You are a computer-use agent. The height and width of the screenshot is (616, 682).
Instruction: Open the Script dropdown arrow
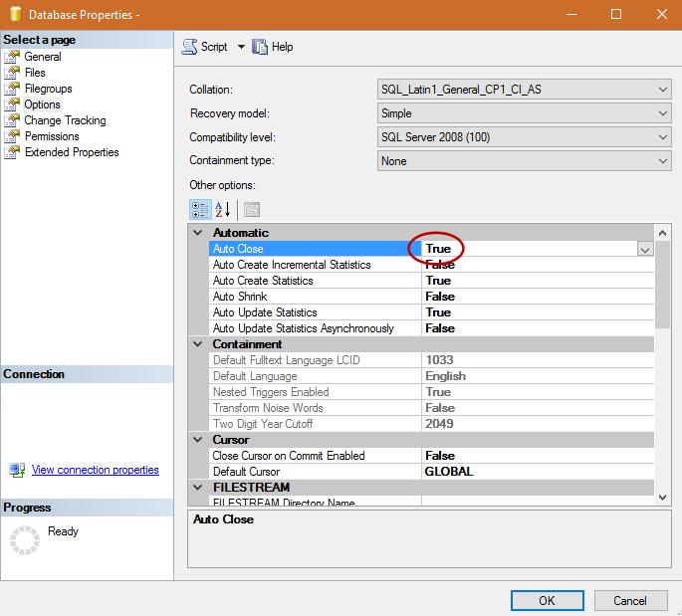241,47
